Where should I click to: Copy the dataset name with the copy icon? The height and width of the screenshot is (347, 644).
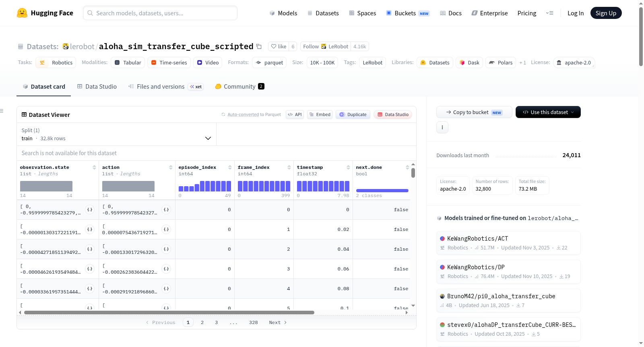click(x=259, y=46)
